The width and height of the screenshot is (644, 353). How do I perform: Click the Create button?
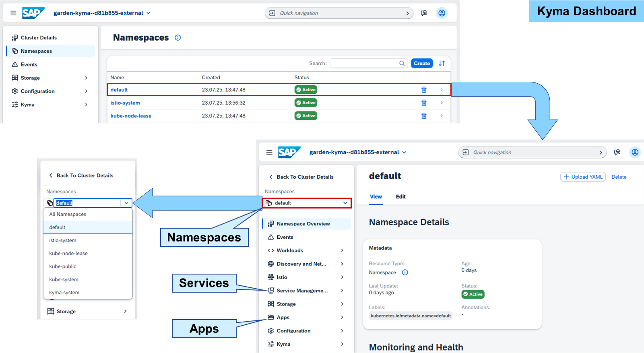[x=422, y=63]
